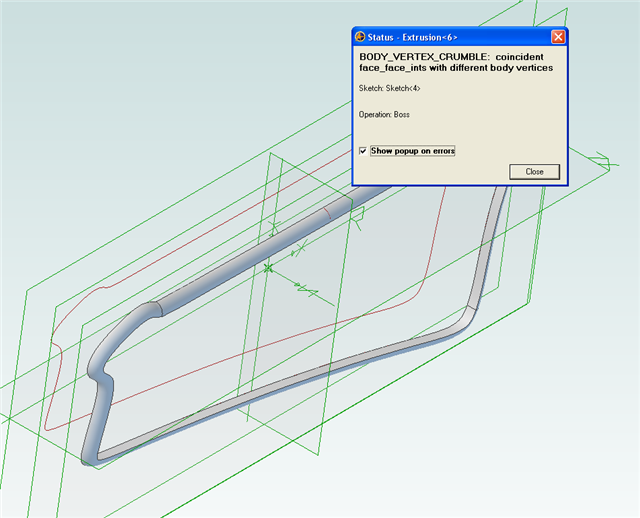Click the Sketch: Sketch<4> label
Image resolution: width=640 pixels, height=518 pixels.
pyautogui.click(x=389, y=88)
